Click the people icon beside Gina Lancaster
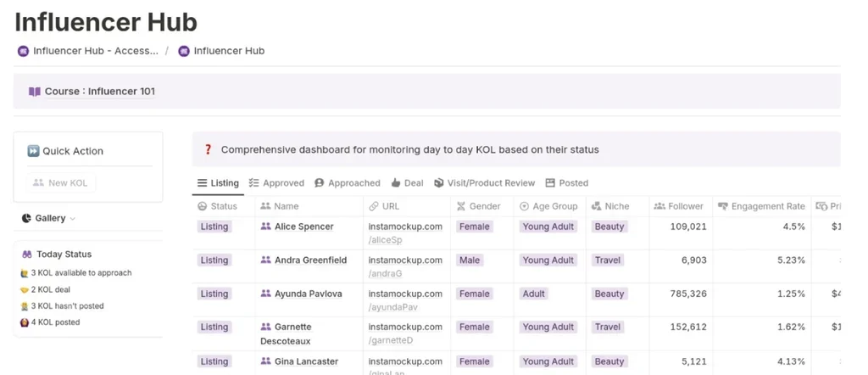 coord(265,361)
